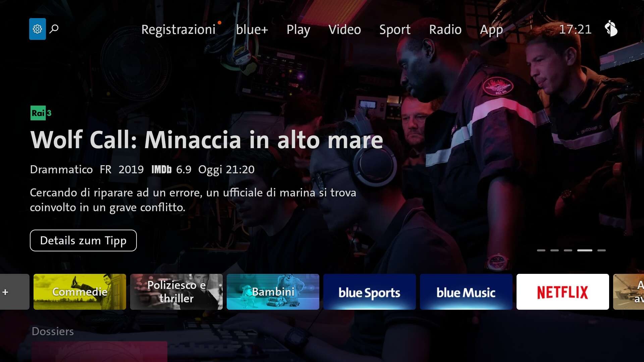Click the plus tile at row start
The width and height of the screenshot is (644, 362).
click(x=14, y=292)
